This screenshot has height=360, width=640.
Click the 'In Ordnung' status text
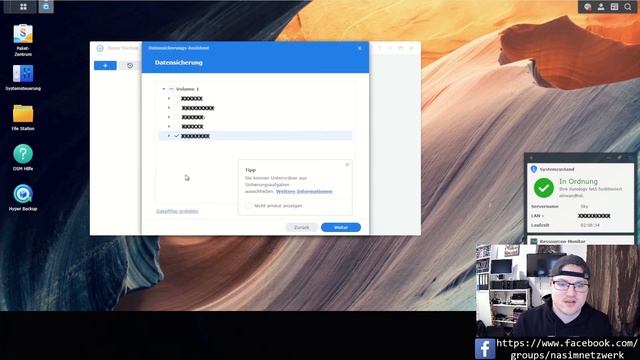point(578,181)
